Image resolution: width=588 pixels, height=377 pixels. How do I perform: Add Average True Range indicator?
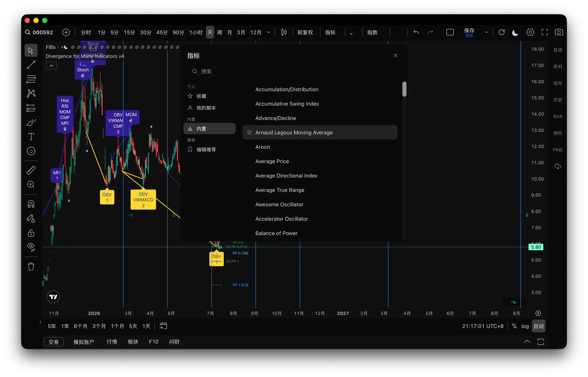coord(320,190)
